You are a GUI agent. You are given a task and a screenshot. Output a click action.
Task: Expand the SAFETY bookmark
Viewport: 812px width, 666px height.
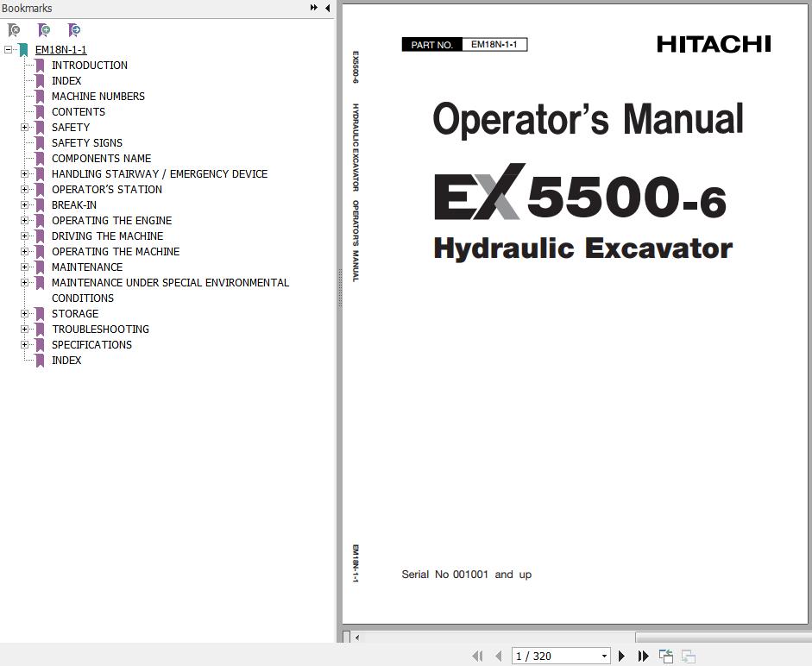24,128
